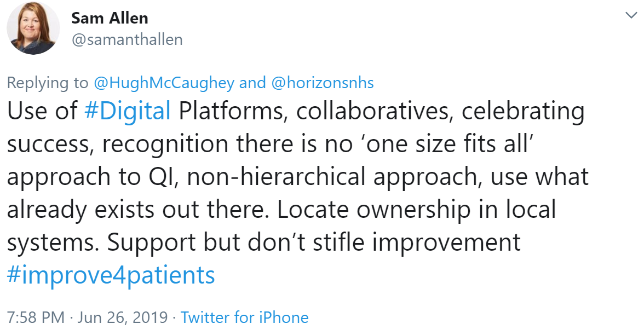This screenshot has height=335, width=644.
Task: Click the 7:58 PM tweet time
Action: click(x=36, y=317)
